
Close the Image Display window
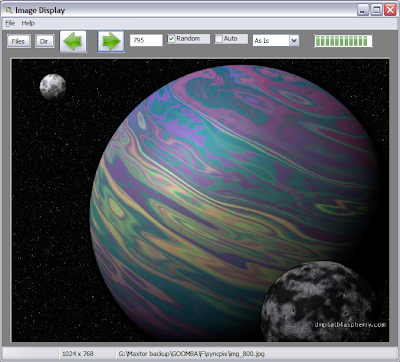click(390, 10)
